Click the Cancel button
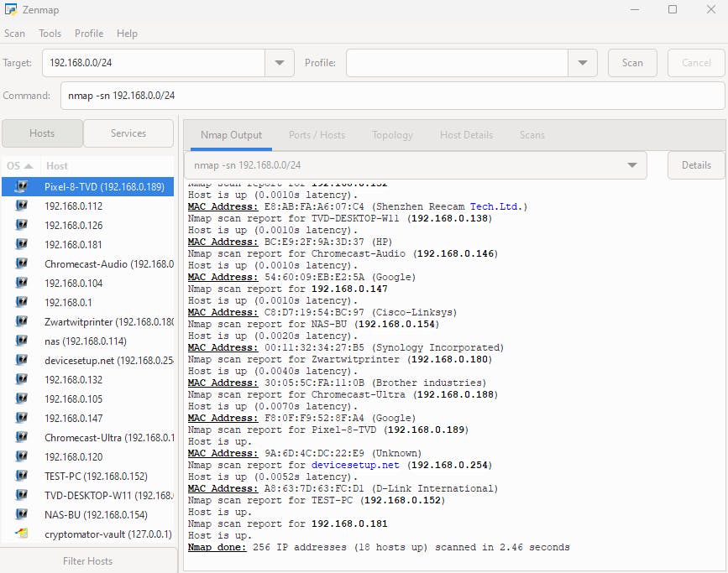 point(696,63)
